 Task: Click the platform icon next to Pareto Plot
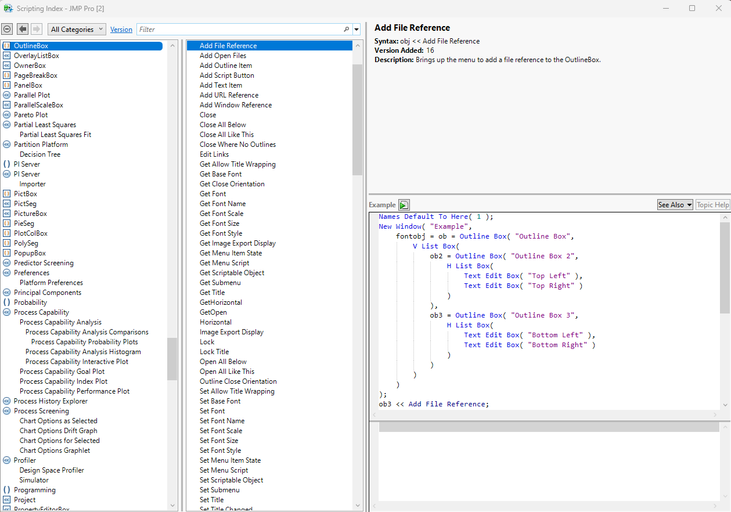[x=7, y=115]
